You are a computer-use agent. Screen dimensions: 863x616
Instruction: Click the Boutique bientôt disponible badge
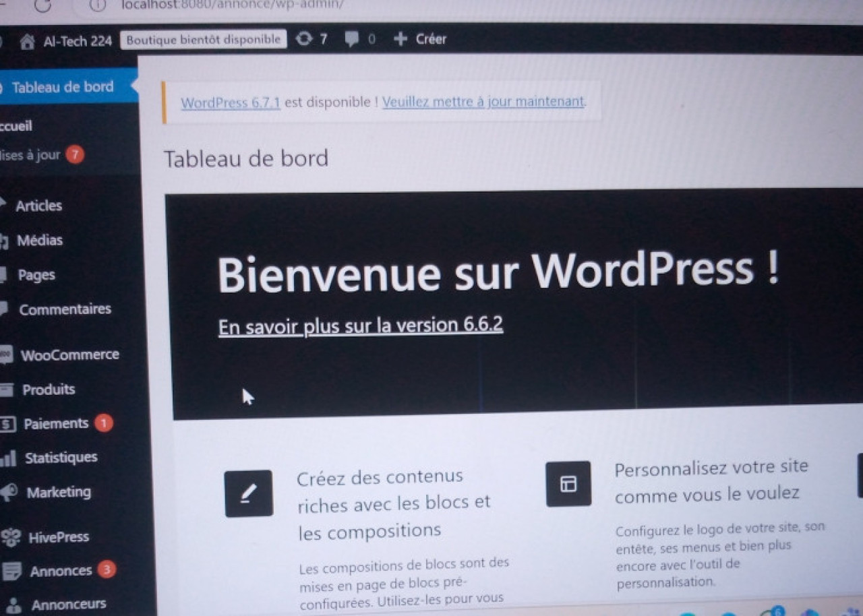203,39
